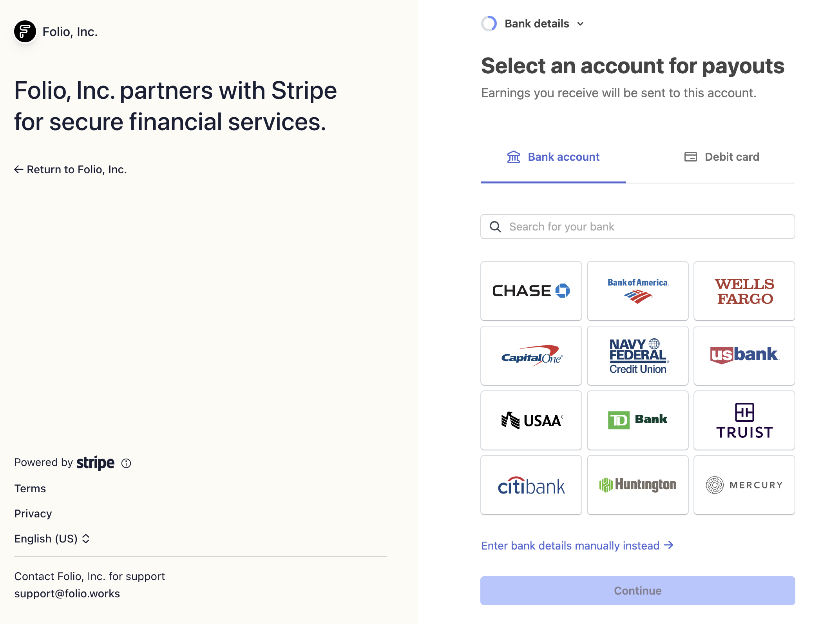Viewport: 840px width, 624px height.
Task: Select the Chase bank logo tile
Action: 531,291
